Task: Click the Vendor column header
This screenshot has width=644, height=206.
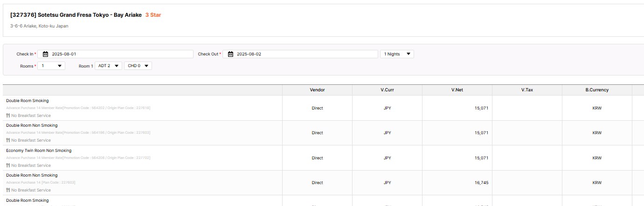Action: tap(317, 90)
